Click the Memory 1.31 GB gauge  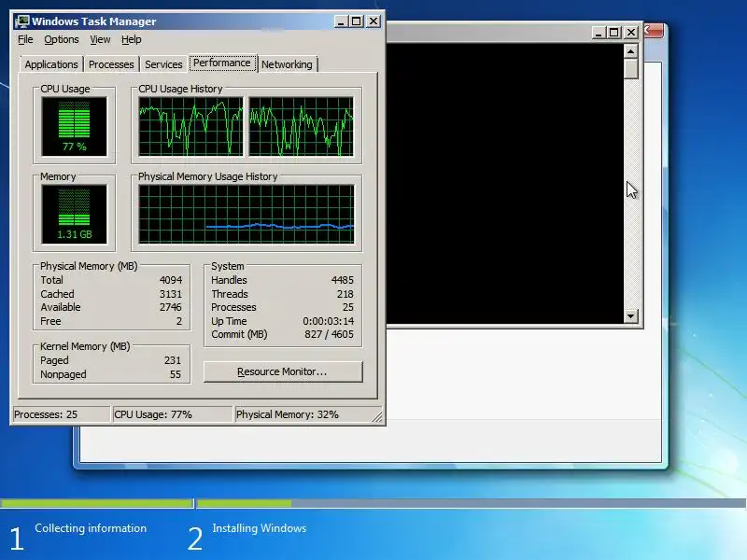(75, 214)
